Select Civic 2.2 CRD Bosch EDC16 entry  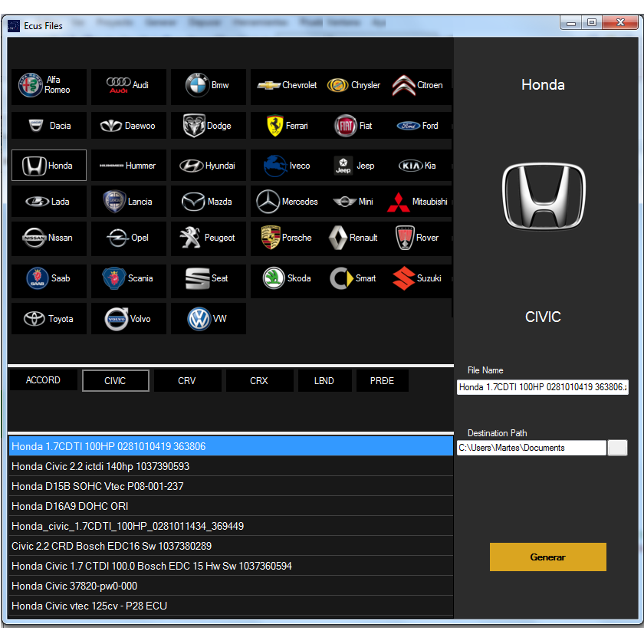tap(231, 546)
